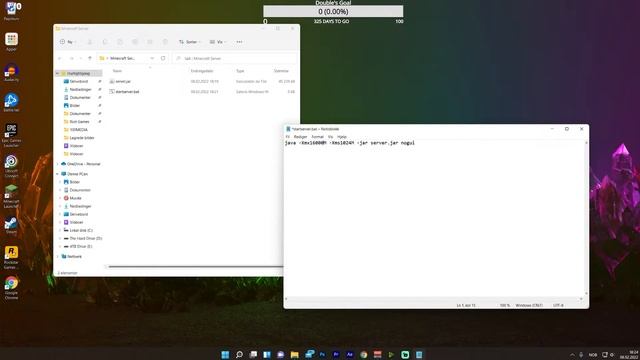Open the three-dot more options menu in Explorer
Viewport: 640px width, 360px height.
click(x=240, y=42)
